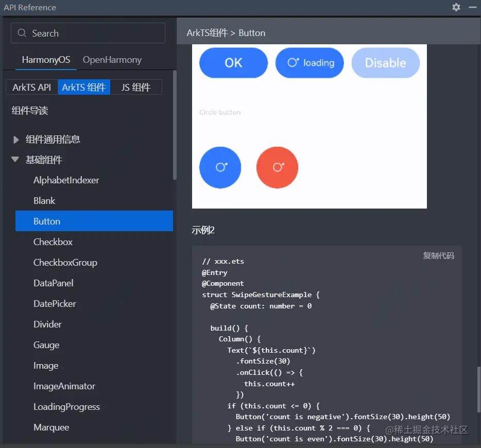Screen dimensions: 481x448
Task: Click the @Entry decorator line
Action: point(214,272)
